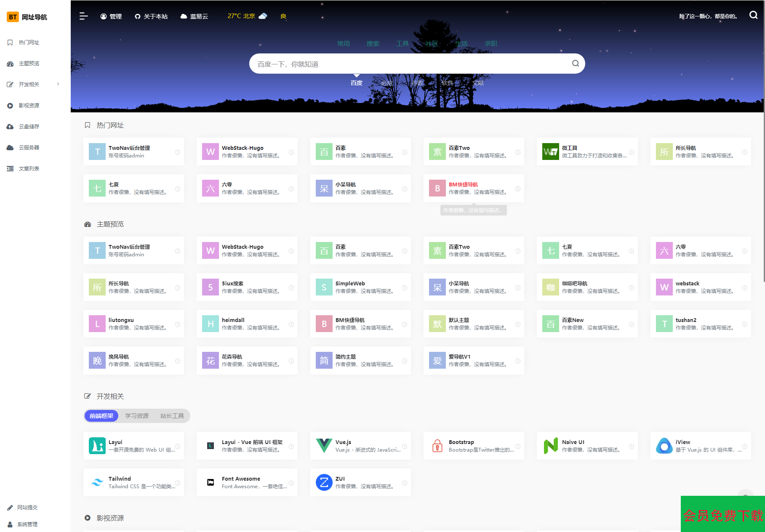
Task: Select the 学习资源 tab
Action: (x=137, y=416)
